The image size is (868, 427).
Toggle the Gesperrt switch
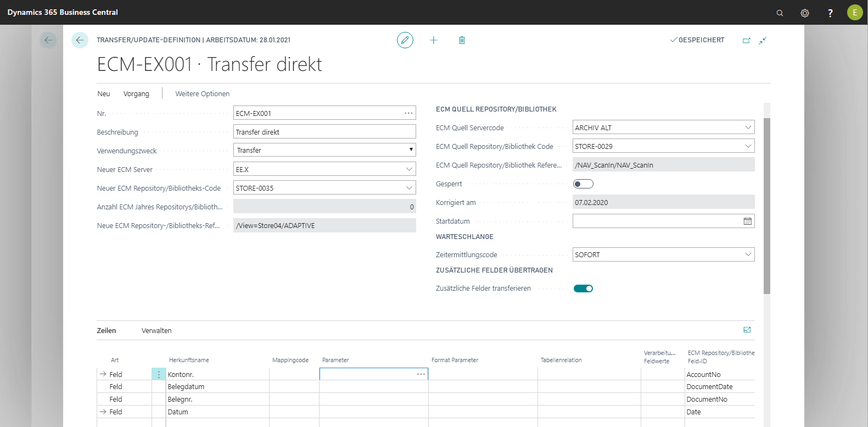click(x=583, y=184)
